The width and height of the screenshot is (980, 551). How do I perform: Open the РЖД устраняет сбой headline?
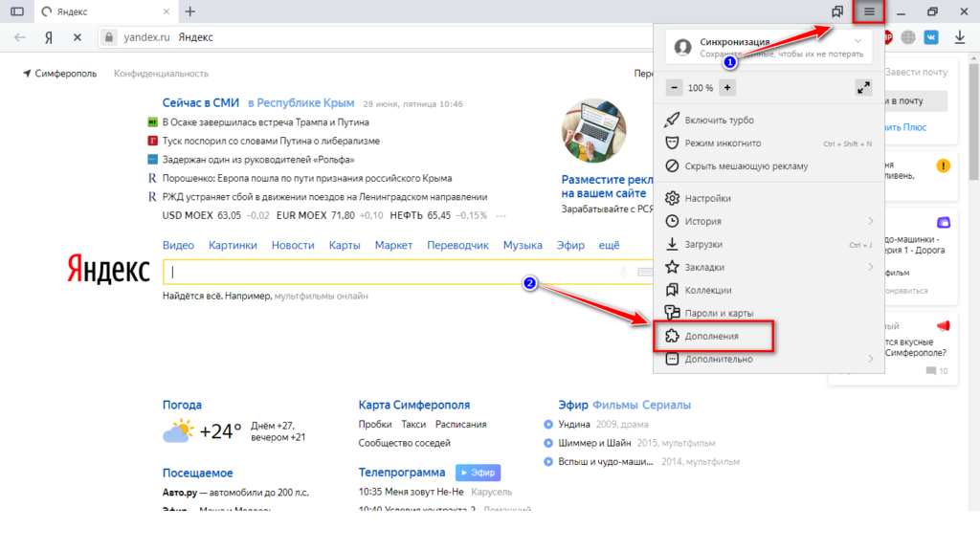click(325, 197)
